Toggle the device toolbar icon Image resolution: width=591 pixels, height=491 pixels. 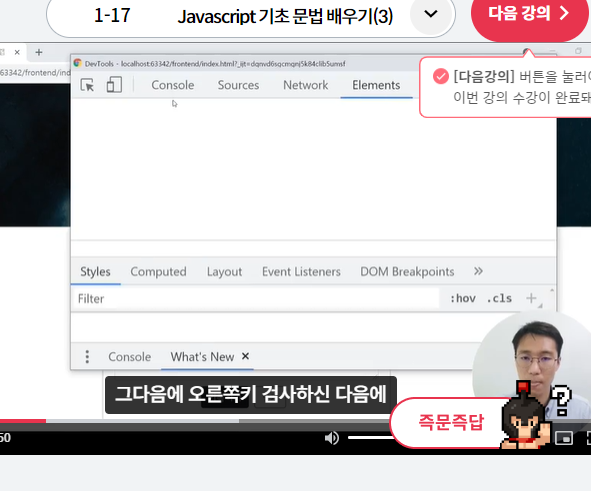tap(114, 85)
